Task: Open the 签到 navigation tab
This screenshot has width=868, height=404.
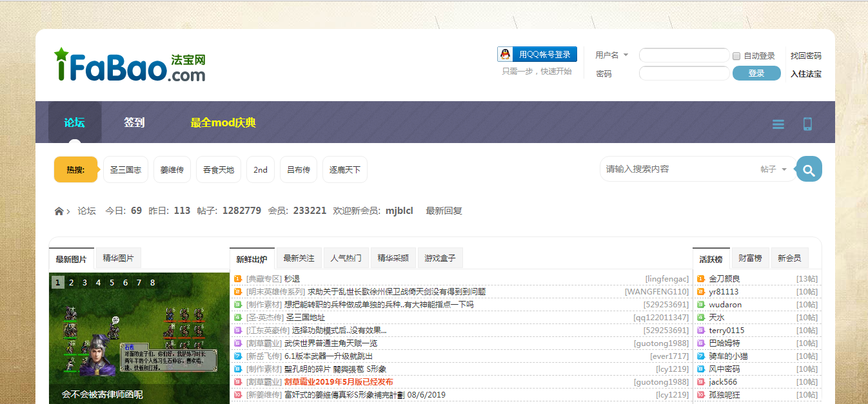Action: [x=134, y=122]
